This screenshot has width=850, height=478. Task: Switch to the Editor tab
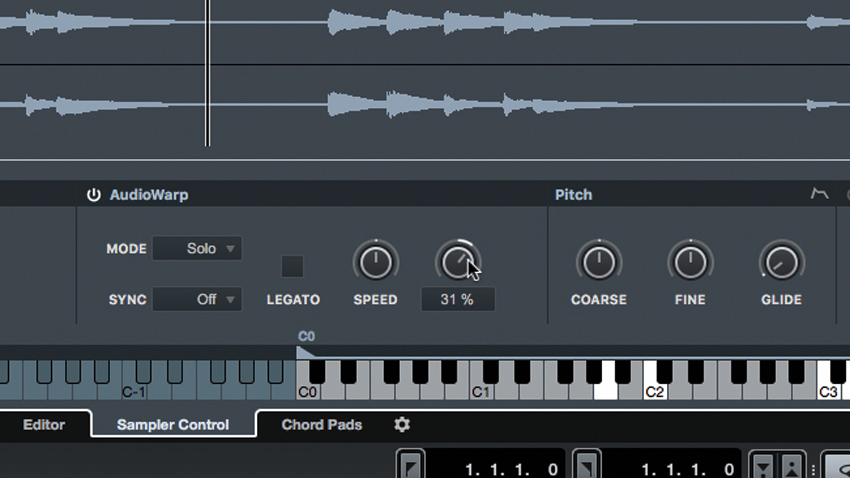pos(44,424)
